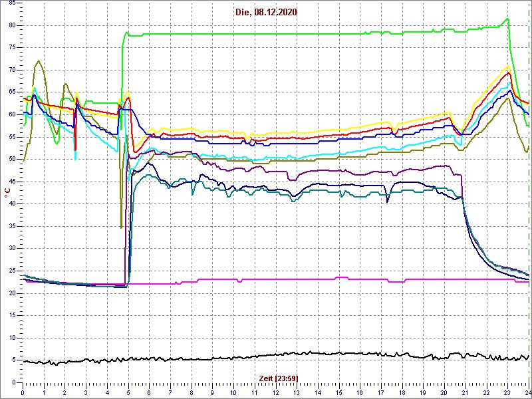The width and height of the screenshot is (532, 399).
Task: Select the 80 value on temperature axis
Action: [x=12, y=25]
